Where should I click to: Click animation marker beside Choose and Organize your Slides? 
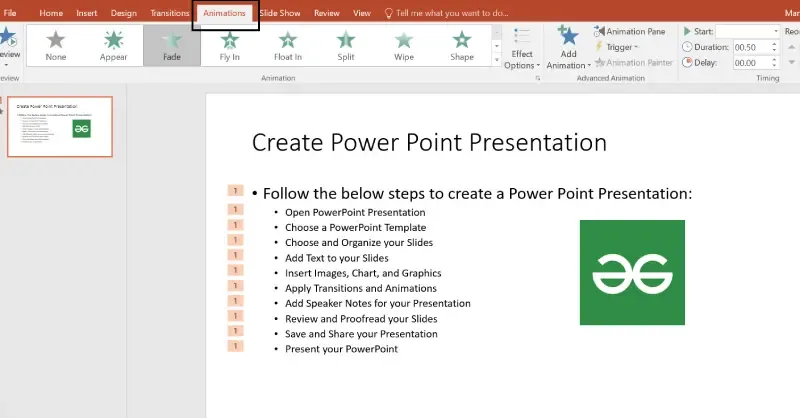tap(235, 240)
